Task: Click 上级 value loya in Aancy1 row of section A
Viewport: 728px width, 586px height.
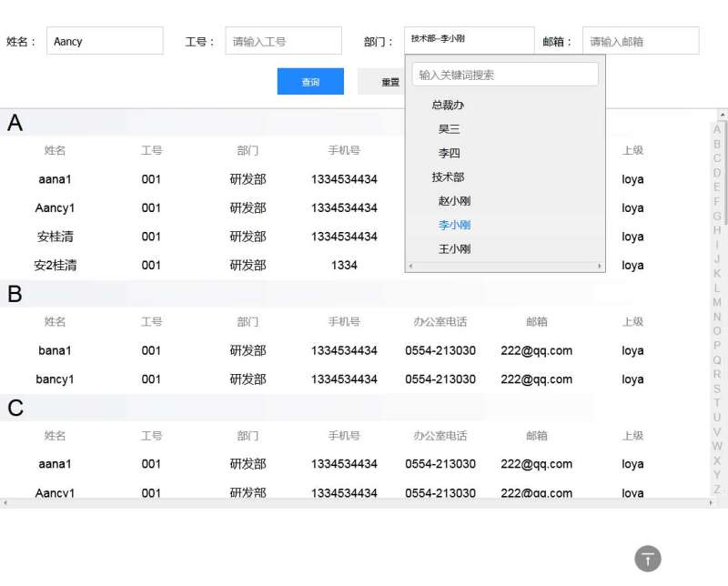Action: (x=632, y=207)
